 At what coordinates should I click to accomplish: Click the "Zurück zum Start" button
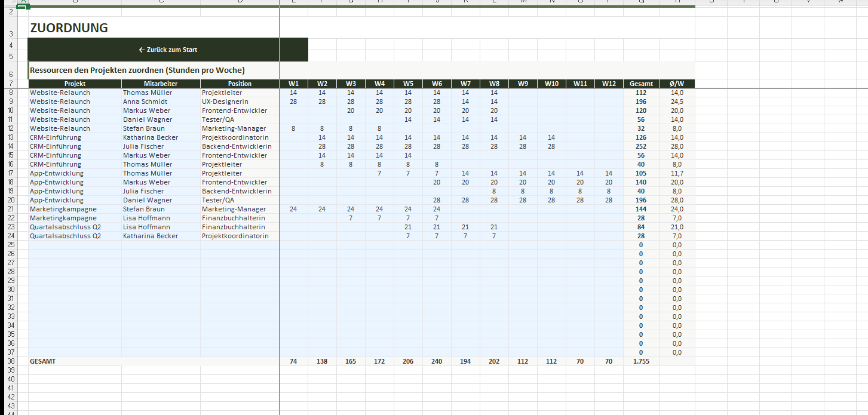coord(168,50)
